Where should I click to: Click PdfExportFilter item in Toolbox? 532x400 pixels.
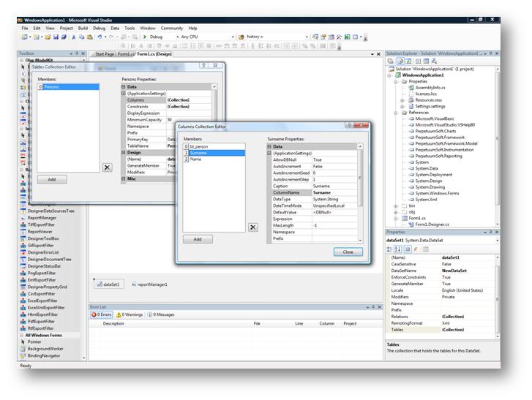pyautogui.click(x=41, y=321)
